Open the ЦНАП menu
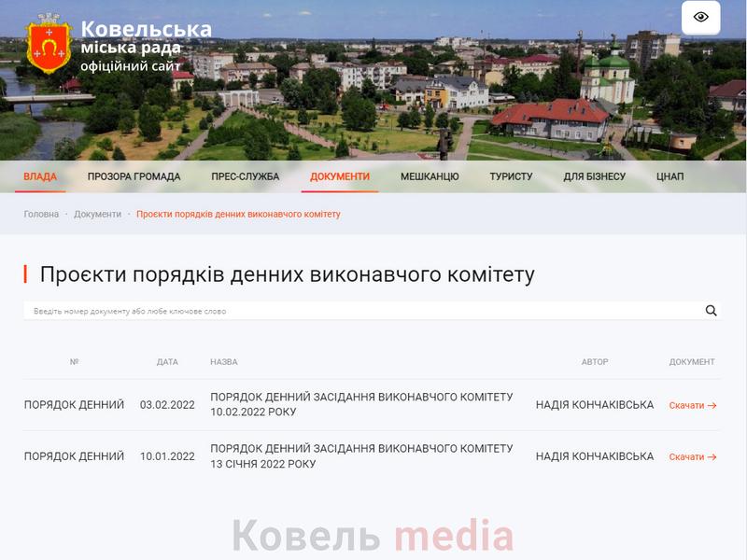Viewport: 747px width, 560px height. coord(669,176)
